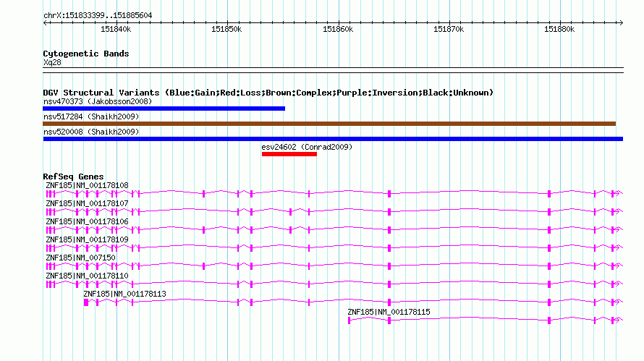Click the blue nsv470373 gain bar

164,109
